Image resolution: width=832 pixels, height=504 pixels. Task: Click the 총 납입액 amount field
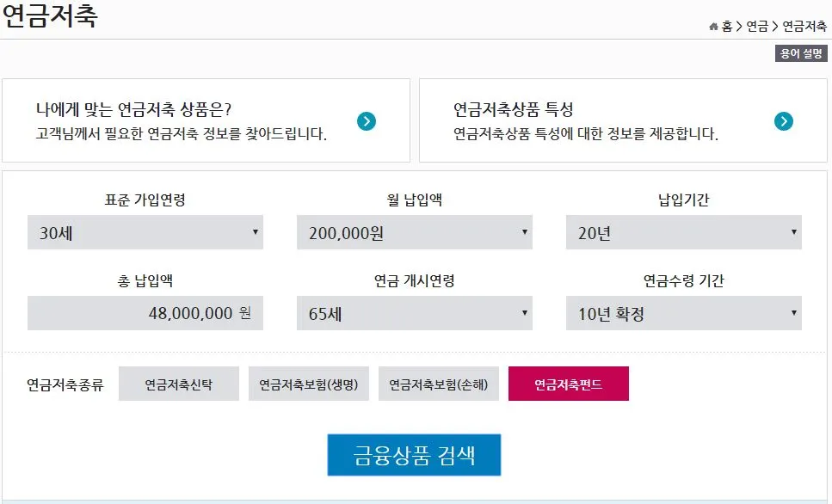pos(145,313)
